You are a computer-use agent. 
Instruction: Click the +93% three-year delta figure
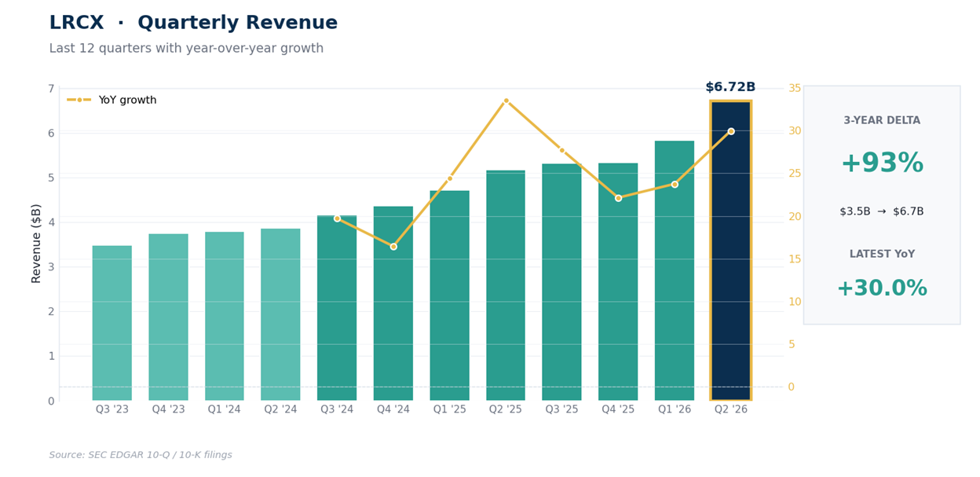click(882, 163)
